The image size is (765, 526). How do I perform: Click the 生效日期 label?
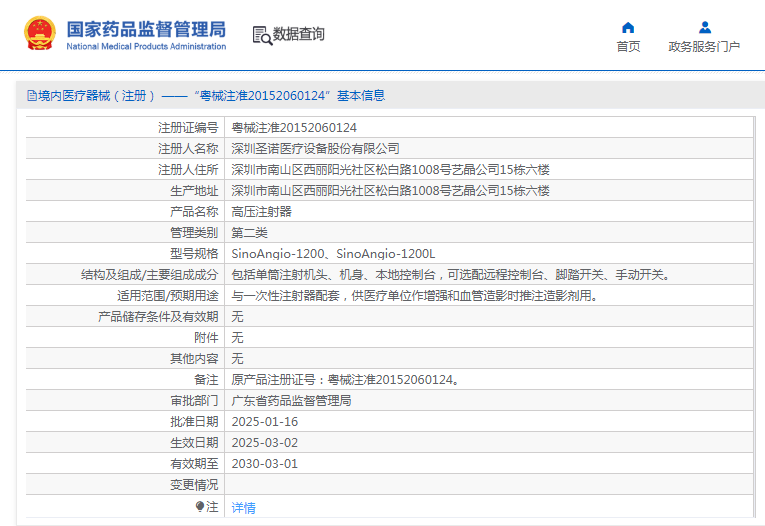194,443
